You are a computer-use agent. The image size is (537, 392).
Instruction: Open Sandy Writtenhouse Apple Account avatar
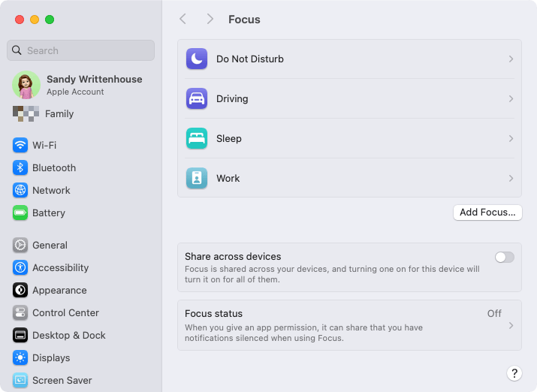26,85
